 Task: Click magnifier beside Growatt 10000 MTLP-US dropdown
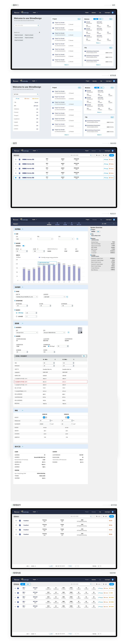[x=68, y=333]
